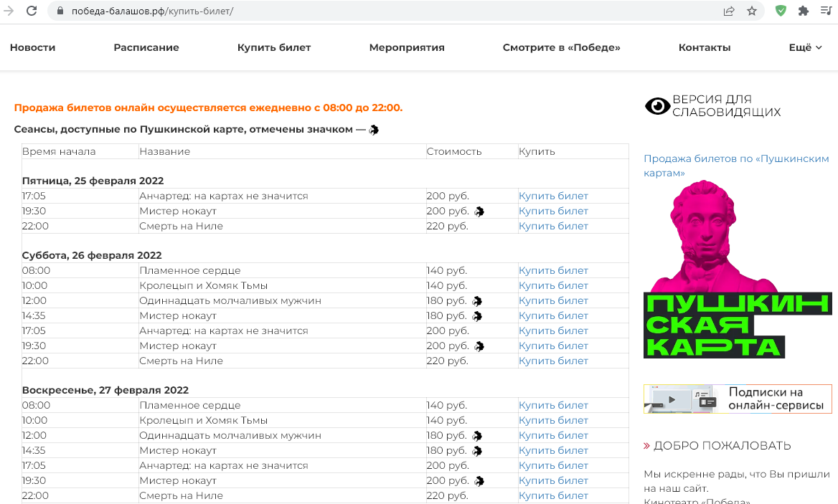This screenshot has height=504, width=838.
Task: Open the Контакты menu item
Action: [x=705, y=47]
